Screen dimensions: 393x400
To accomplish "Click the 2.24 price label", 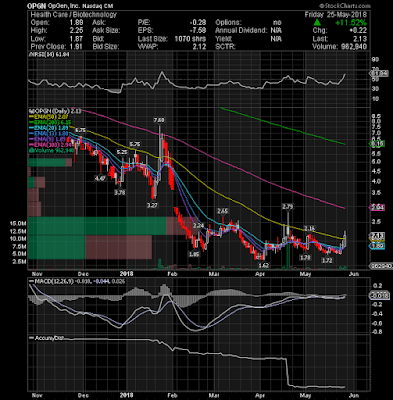I will point(198,226).
